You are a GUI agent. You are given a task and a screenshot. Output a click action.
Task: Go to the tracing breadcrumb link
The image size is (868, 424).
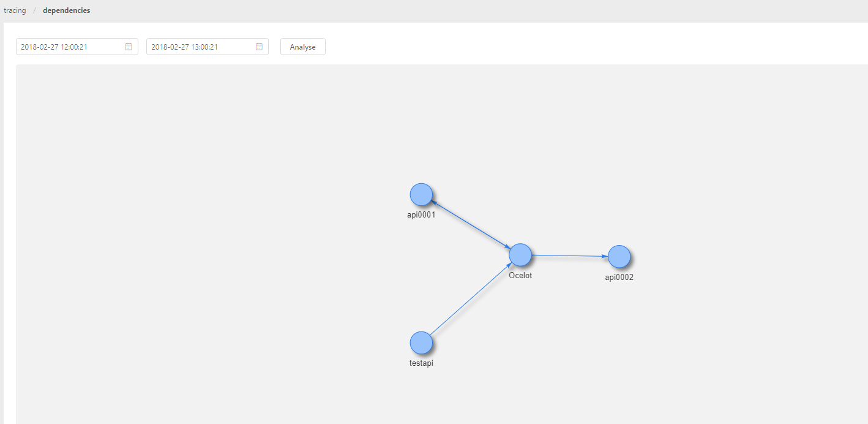[x=15, y=10]
